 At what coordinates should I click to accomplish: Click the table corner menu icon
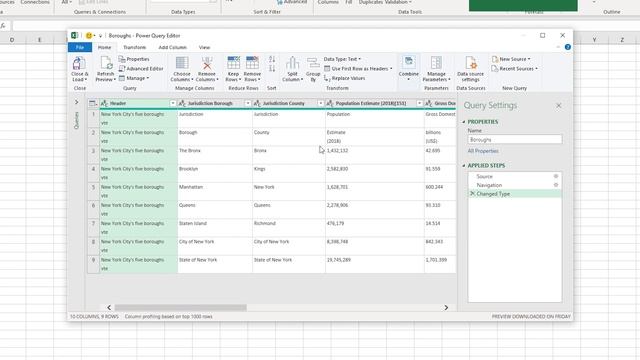click(x=93, y=103)
